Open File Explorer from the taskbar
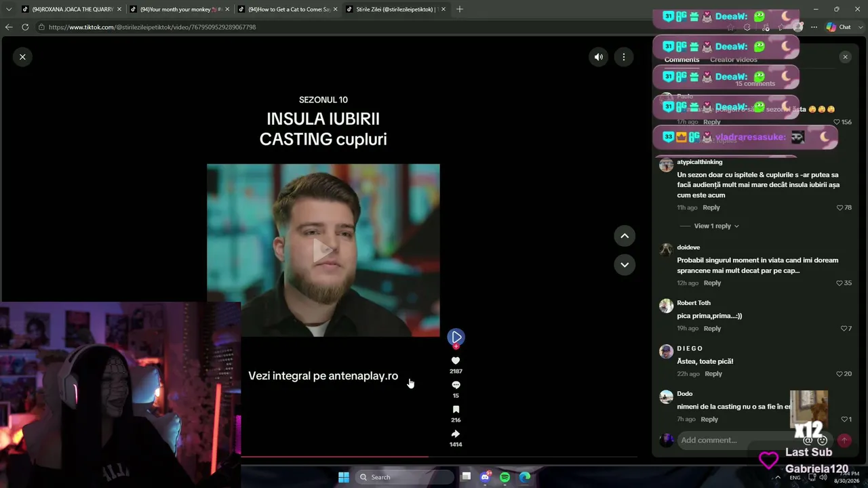The width and height of the screenshot is (868, 488). point(467,477)
